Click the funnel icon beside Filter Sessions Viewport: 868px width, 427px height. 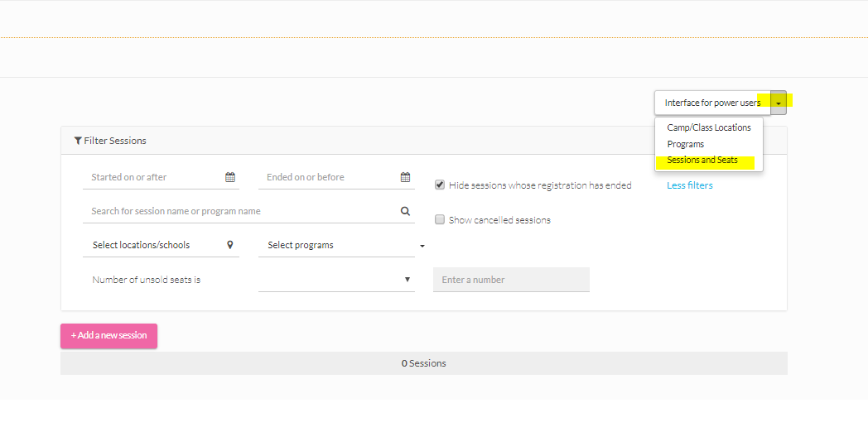78,141
